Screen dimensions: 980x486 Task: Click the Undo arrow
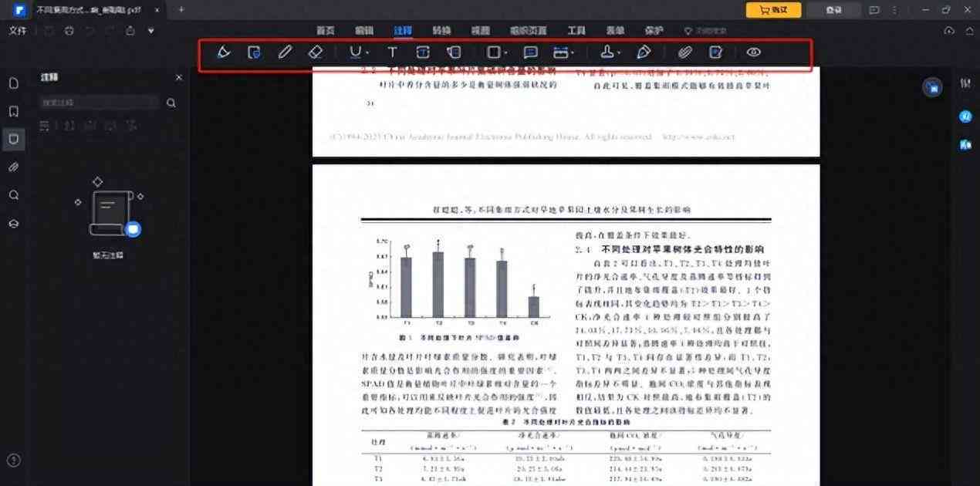coord(90,31)
